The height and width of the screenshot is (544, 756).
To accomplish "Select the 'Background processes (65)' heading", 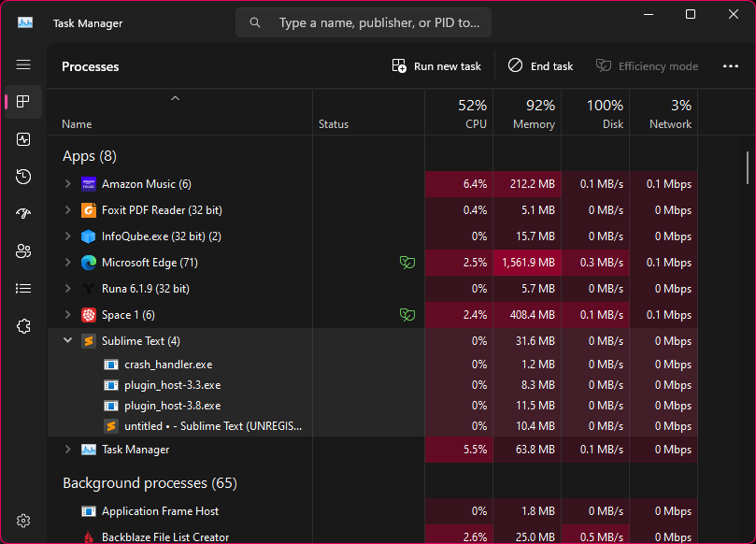I will pos(150,483).
